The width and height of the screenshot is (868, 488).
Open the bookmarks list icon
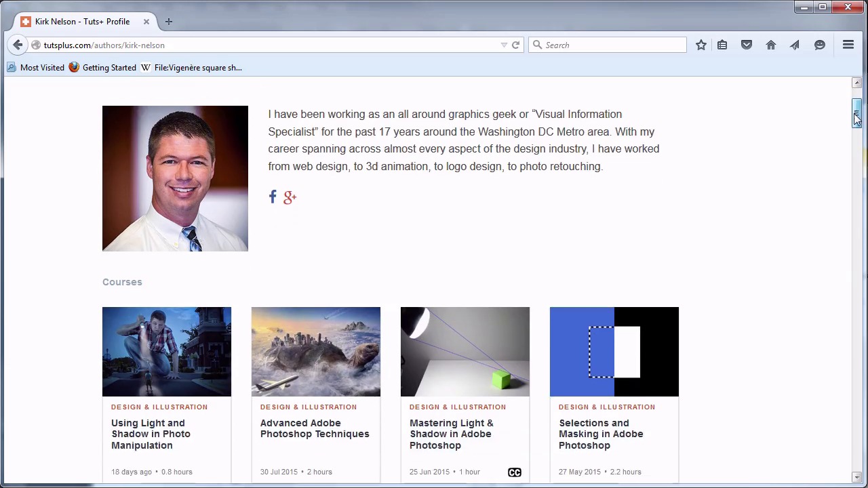click(722, 45)
